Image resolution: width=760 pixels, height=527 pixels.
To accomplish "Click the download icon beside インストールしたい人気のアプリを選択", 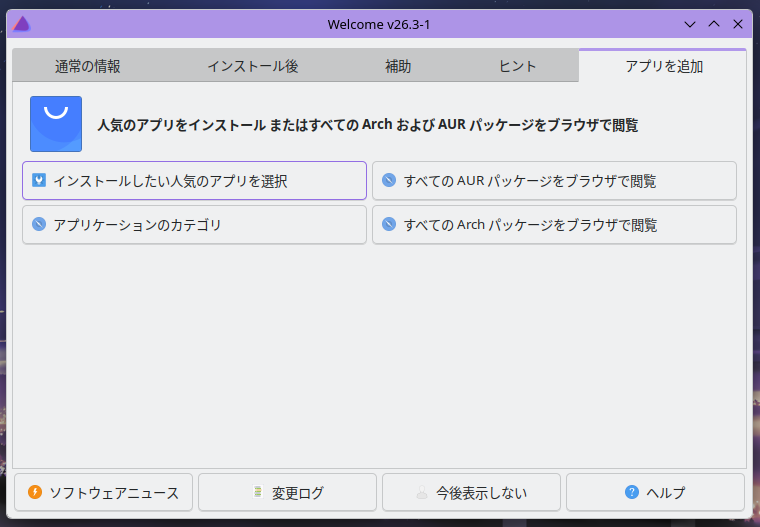I will click(x=39, y=181).
